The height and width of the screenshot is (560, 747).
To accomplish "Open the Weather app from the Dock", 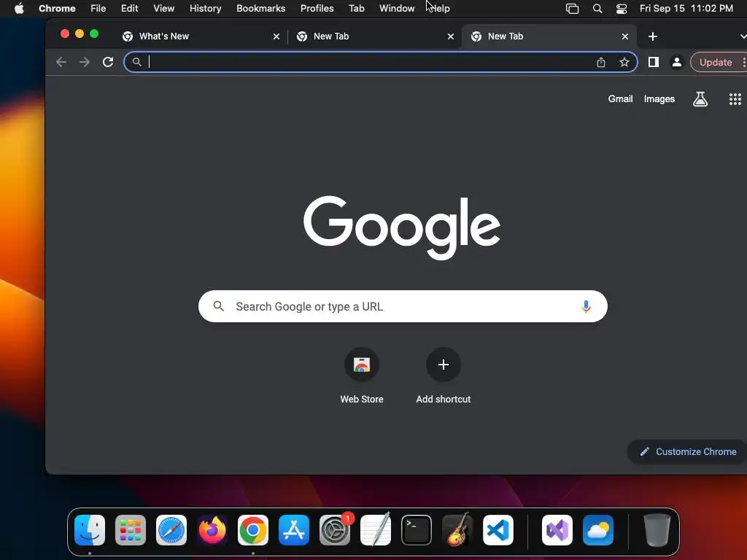I will pyautogui.click(x=598, y=530).
